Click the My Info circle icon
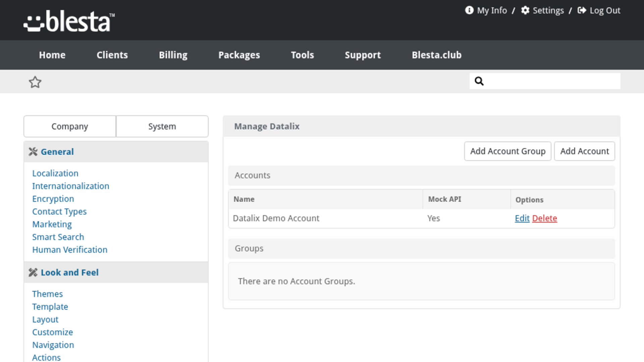The image size is (644, 362). [x=469, y=10]
